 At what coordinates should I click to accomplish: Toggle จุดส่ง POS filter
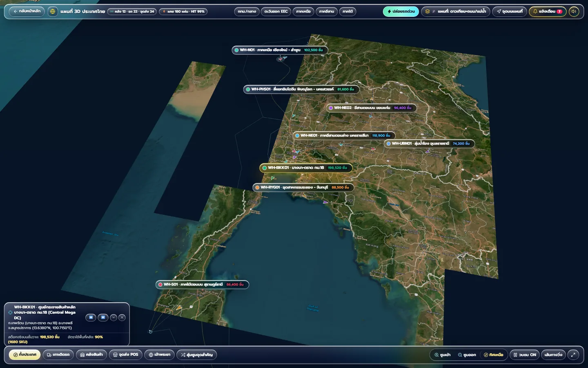coord(126,355)
